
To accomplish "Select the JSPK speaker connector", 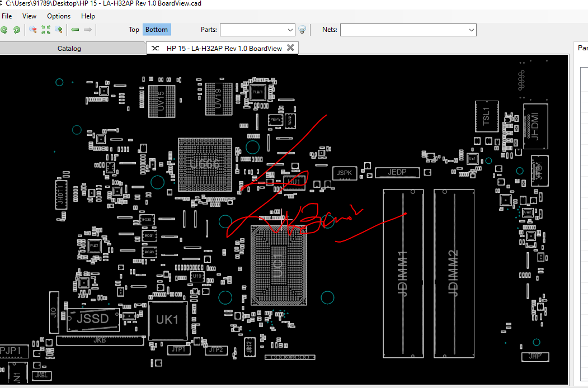I will (344, 173).
